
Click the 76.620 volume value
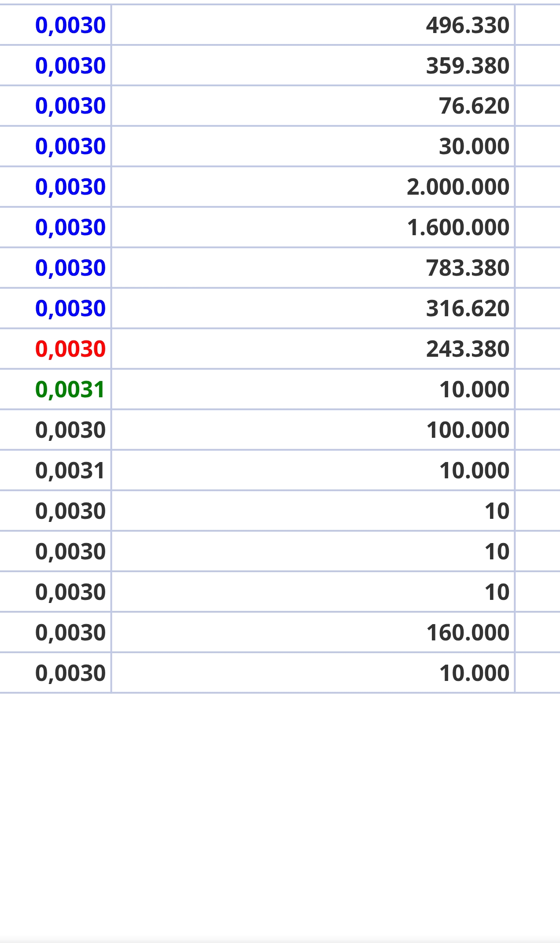click(474, 106)
